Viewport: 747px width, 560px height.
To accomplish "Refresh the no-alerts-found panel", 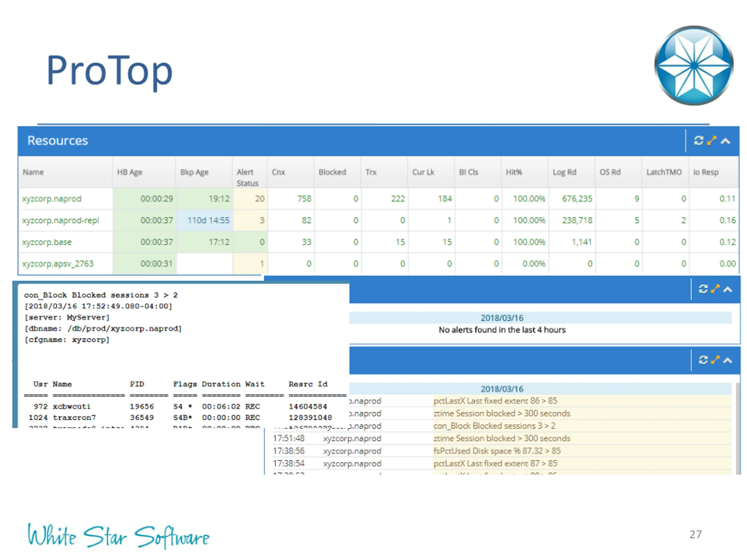I will pyautogui.click(x=703, y=289).
